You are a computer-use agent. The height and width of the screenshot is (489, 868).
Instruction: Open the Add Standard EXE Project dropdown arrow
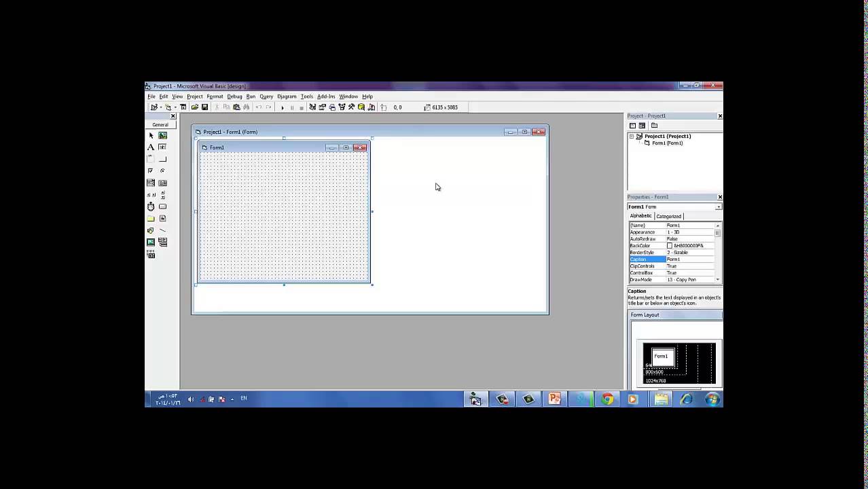point(161,107)
